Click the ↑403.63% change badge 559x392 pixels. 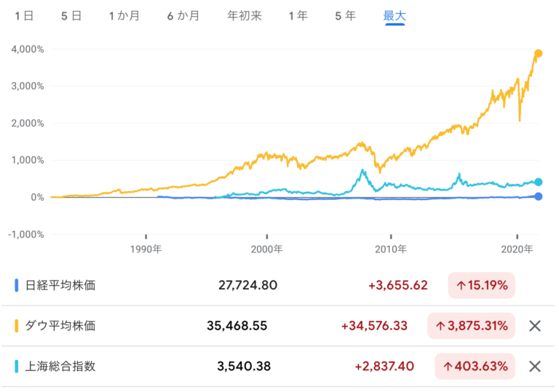[x=475, y=367]
